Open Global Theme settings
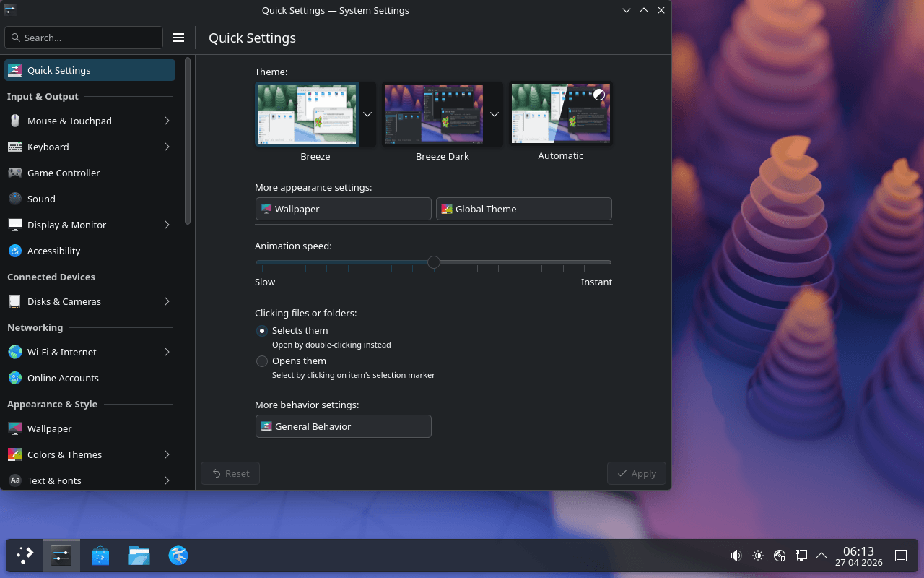 523,209
